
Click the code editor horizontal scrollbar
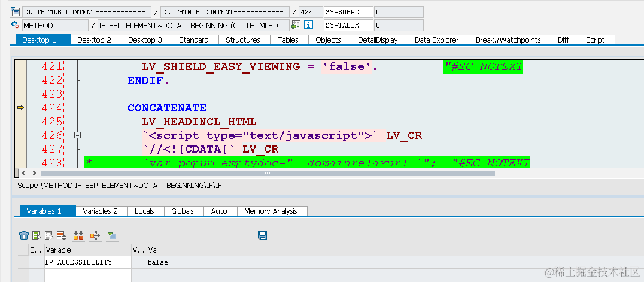268,173
